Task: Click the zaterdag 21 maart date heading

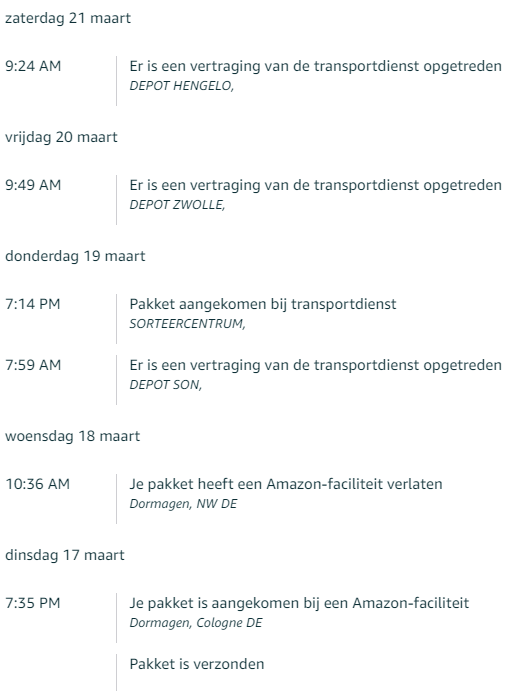Action: point(68,19)
